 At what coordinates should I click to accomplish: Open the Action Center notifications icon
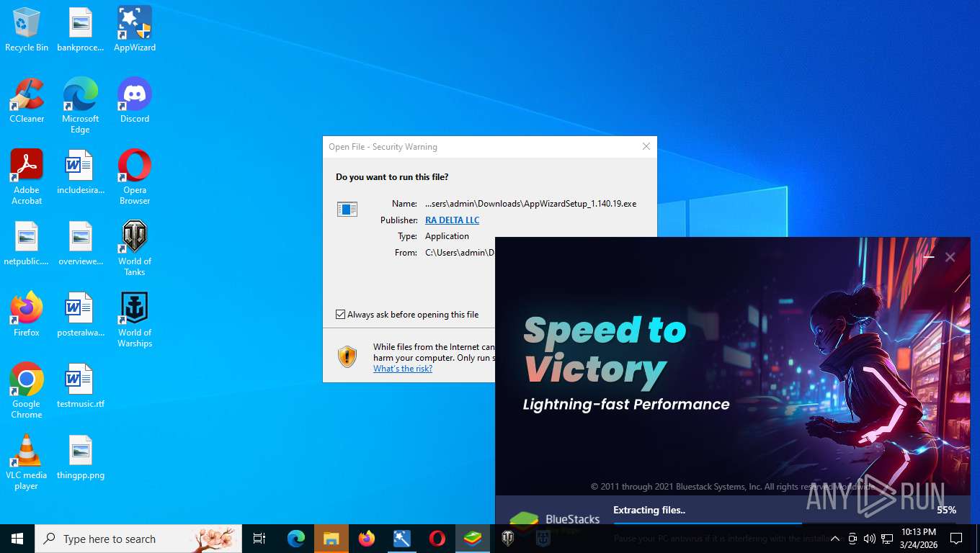click(956, 539)
